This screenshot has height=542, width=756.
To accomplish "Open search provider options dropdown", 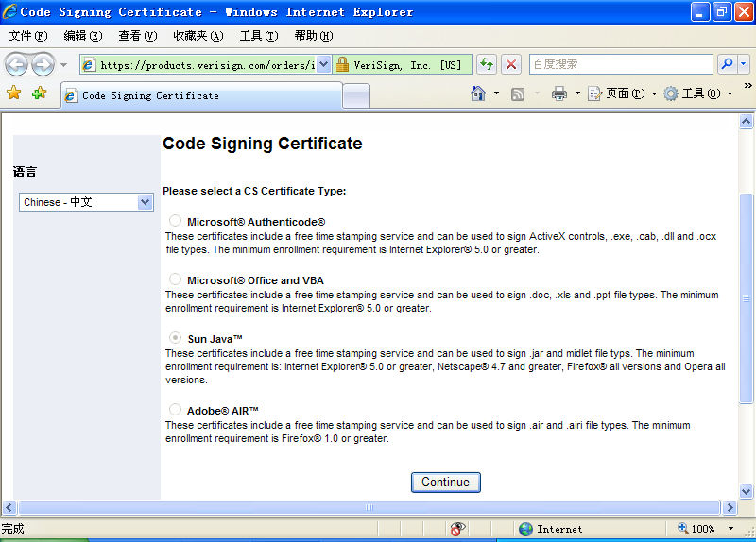I will pos(744,64).
